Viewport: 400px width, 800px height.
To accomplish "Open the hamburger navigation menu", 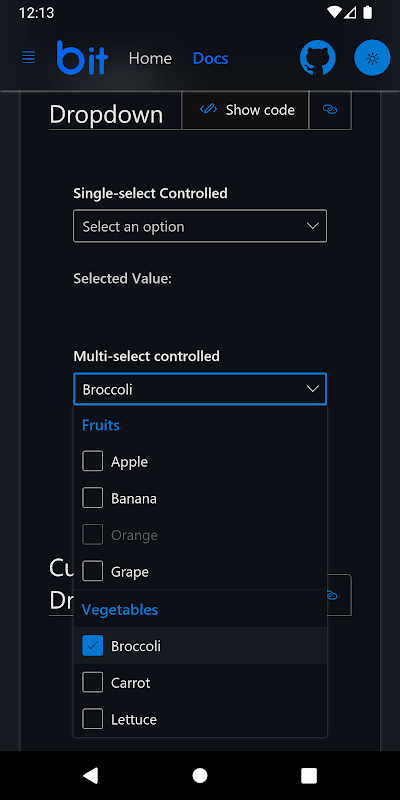I will (29, 58).
